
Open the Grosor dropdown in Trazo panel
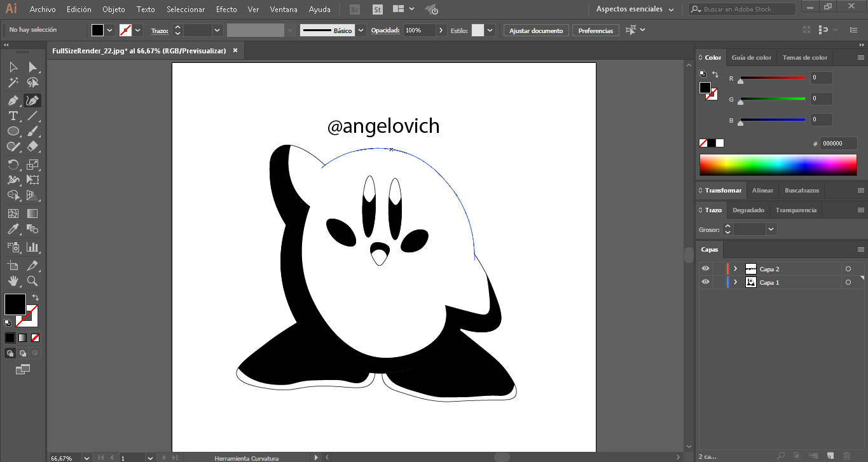point(771,229)
